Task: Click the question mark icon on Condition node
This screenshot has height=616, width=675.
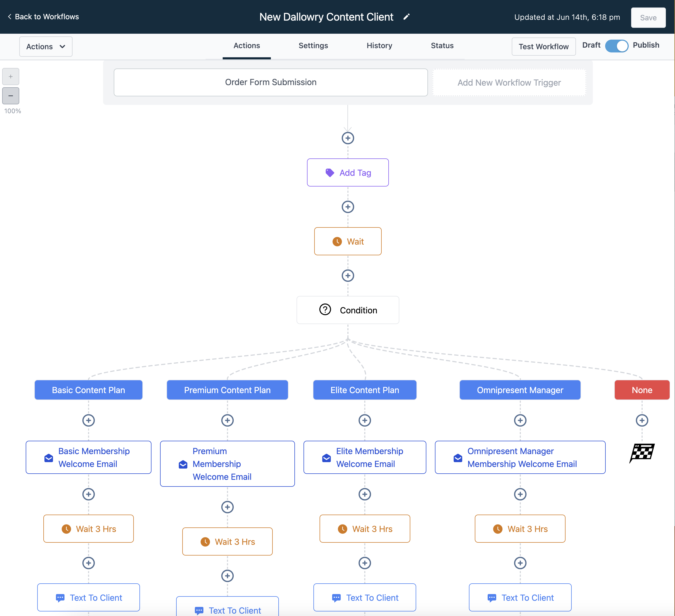Action: (325, 310)
